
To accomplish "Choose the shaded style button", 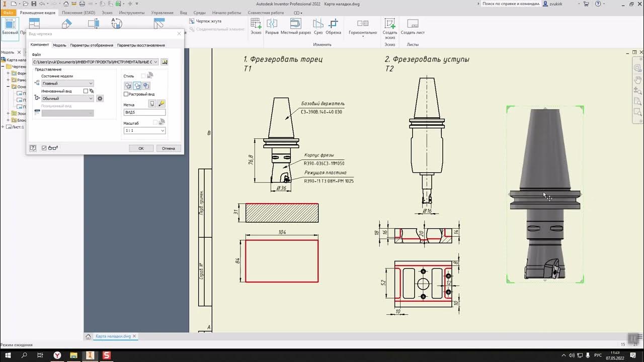I will [x=146, y=86].
